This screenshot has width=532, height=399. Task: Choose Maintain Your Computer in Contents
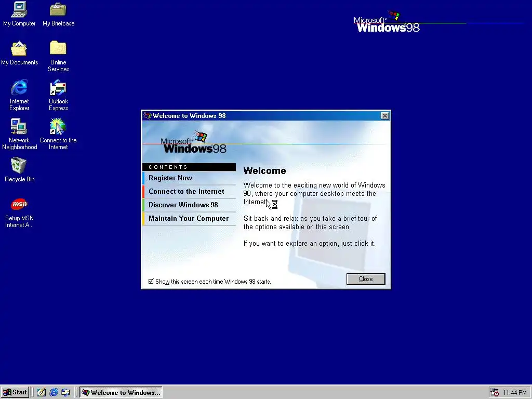tap(189, 219)
